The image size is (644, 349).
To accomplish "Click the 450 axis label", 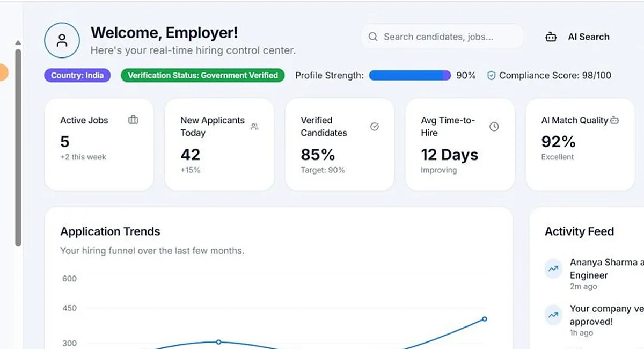I will (69, 308).
